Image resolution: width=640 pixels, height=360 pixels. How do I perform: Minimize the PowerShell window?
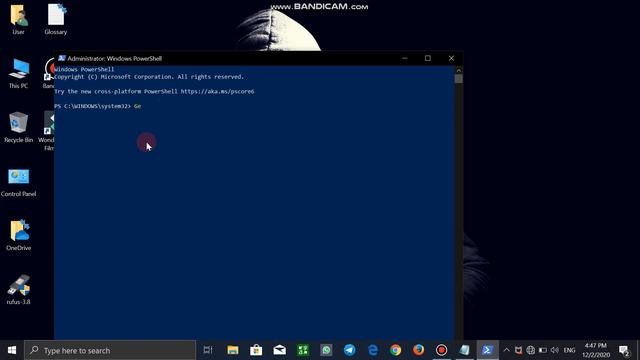tap(404, 58)
